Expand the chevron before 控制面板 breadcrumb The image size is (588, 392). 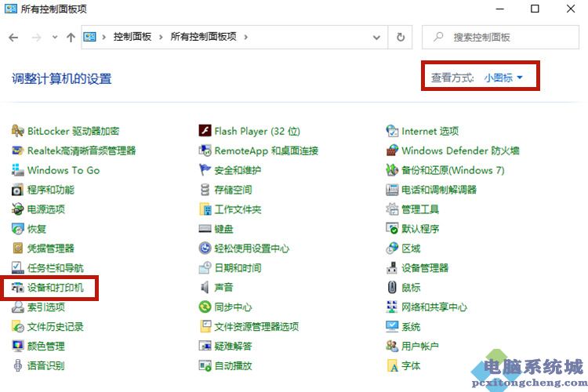(x=103, y=37)
